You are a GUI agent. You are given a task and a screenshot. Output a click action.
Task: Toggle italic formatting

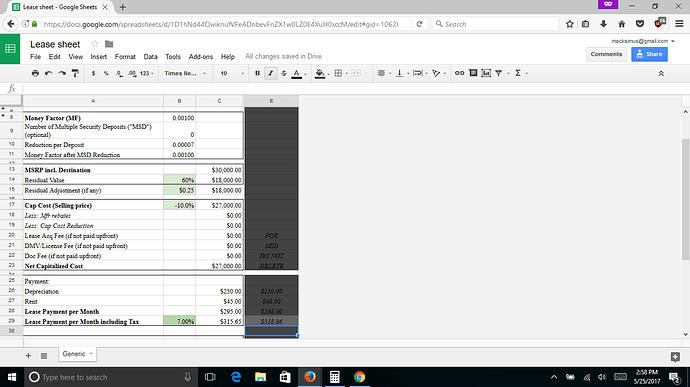[271, 74]
